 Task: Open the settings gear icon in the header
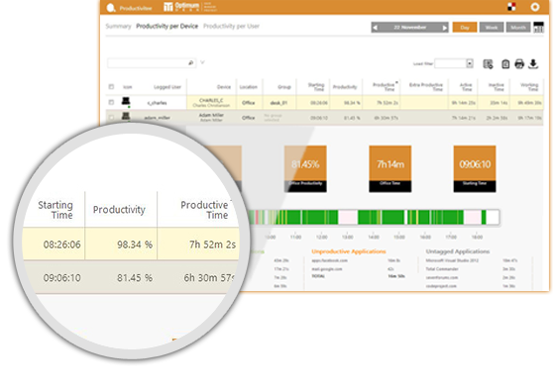[535, 7]
